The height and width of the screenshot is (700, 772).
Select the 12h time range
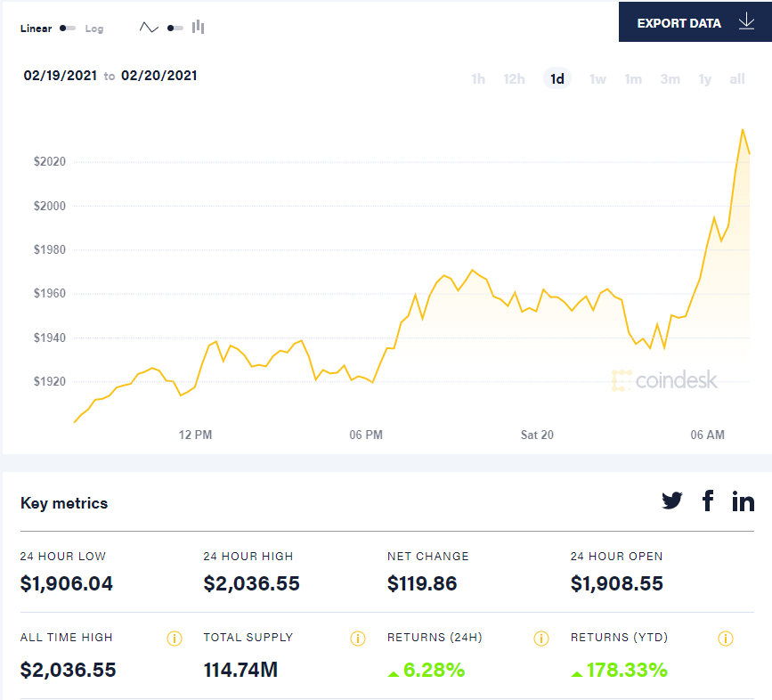(514, 78)
